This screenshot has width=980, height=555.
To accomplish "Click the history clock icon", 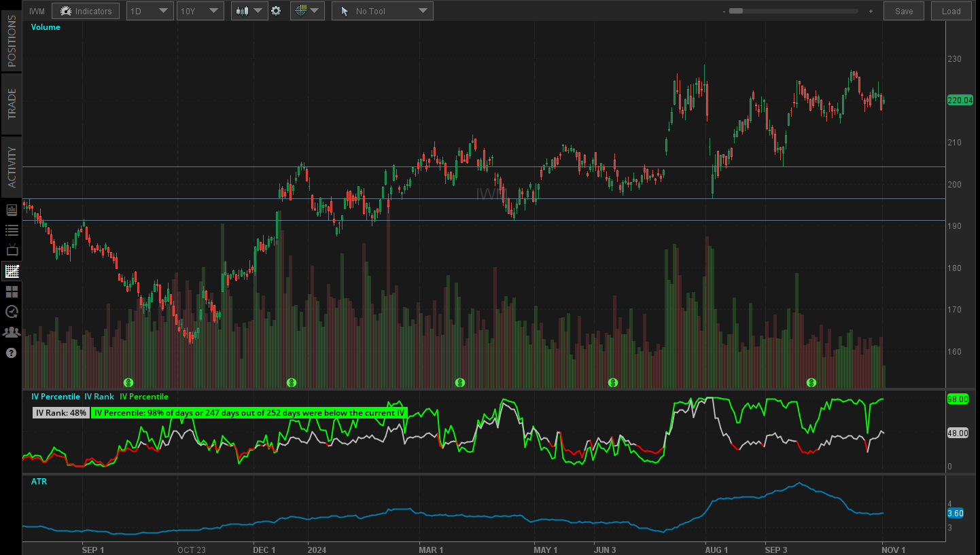I will tap(12, 311).
